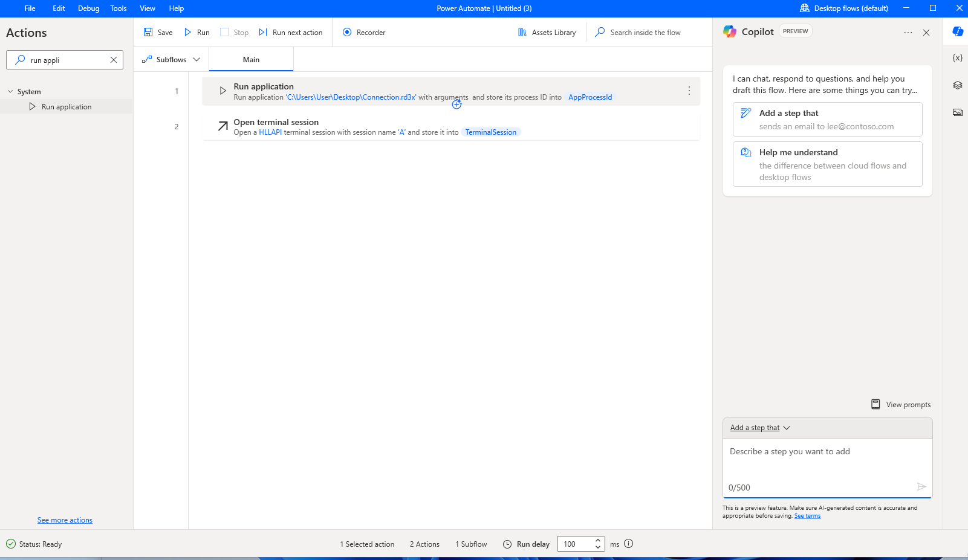Open the See terms link
This screenshot has height=560, width=968.
point(807,516)
